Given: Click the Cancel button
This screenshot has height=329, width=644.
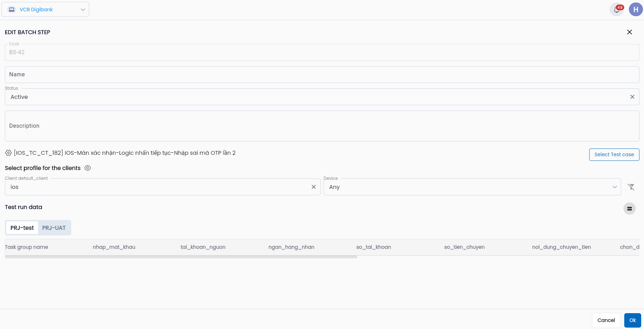Looking at the screenshot, I should [x=606, y=320].
